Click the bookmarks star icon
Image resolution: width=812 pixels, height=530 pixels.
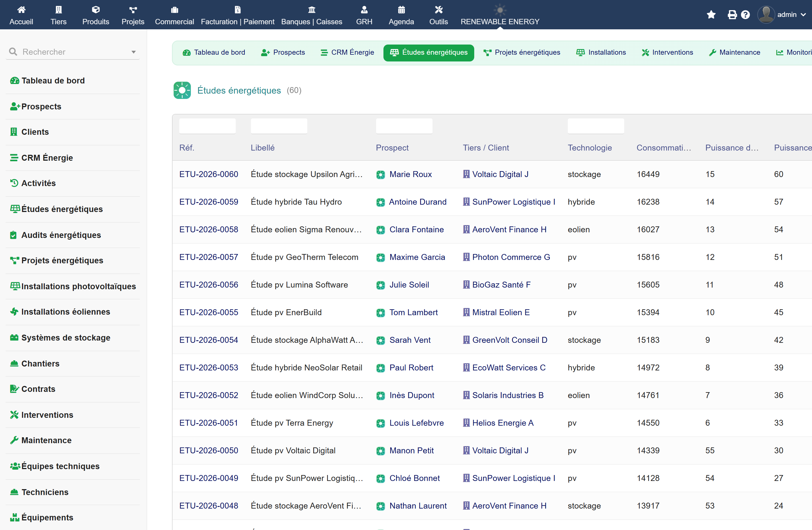(x=711, y=15)
